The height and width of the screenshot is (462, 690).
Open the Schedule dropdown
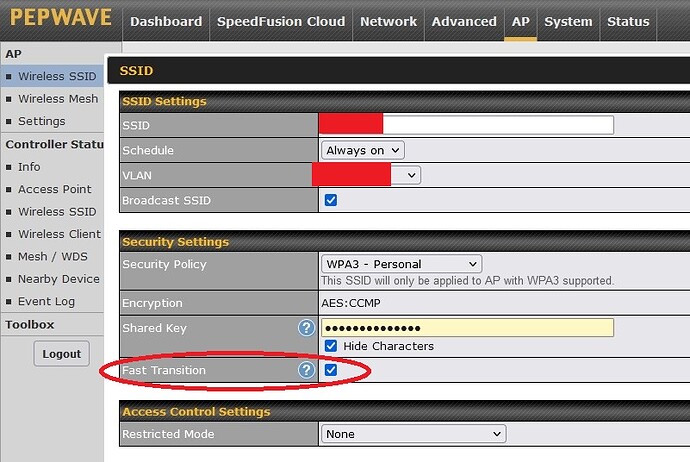362,150
